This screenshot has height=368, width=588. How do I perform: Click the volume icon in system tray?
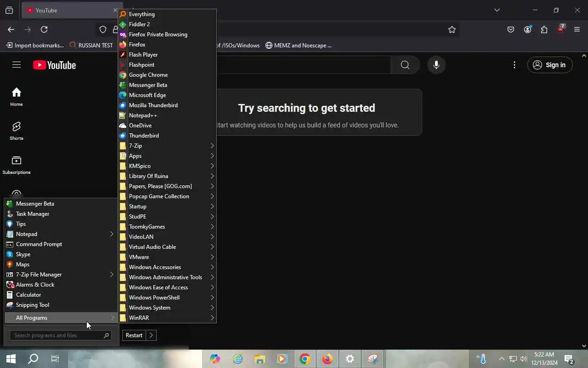click(x=524, y=359)
